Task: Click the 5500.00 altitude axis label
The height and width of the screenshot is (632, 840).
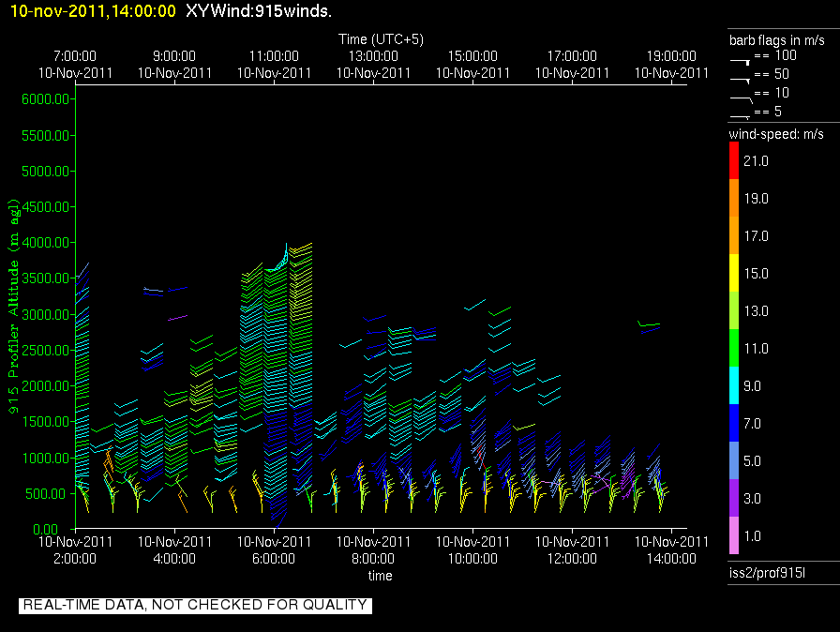Action: click(x=46, y=136)
